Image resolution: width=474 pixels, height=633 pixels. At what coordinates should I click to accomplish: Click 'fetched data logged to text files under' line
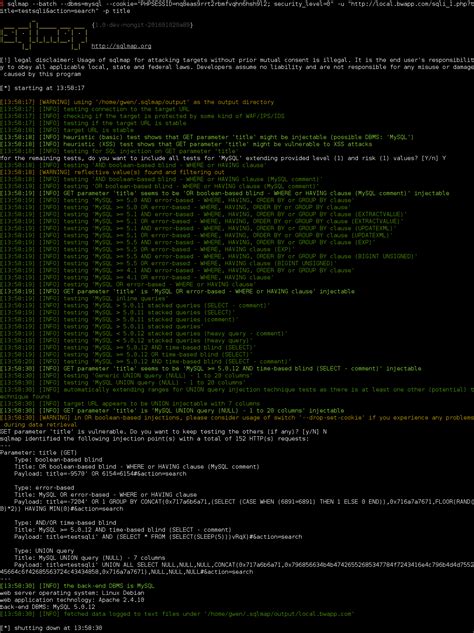tap(177, 614)
